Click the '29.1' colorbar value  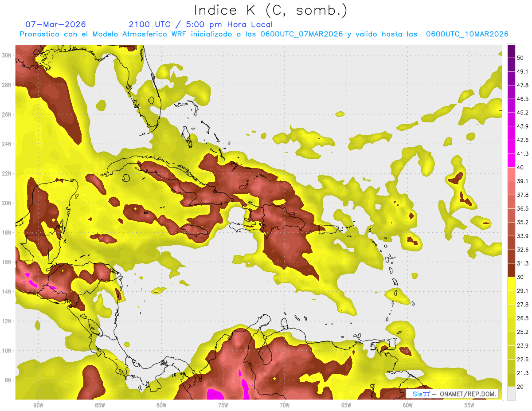(x=523, y=291)
